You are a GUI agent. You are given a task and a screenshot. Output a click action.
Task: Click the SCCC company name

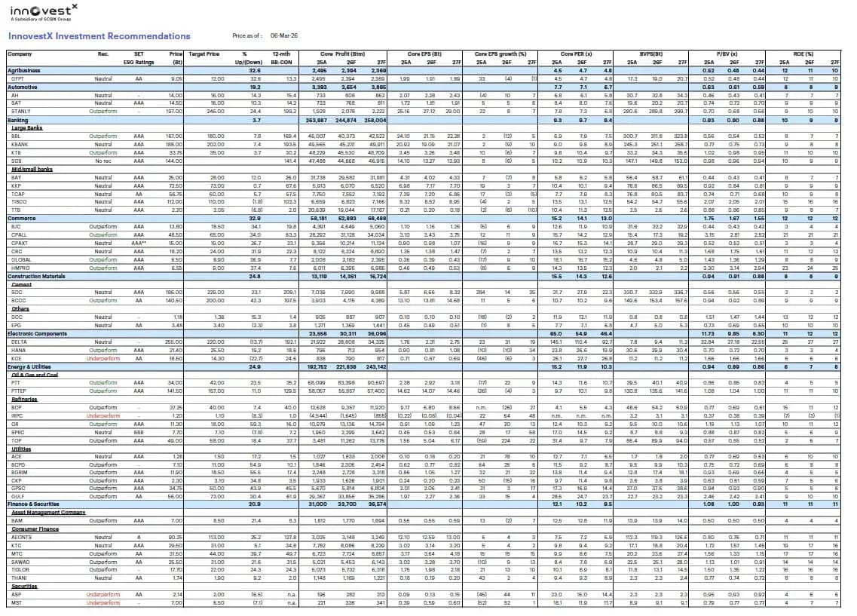18,300
